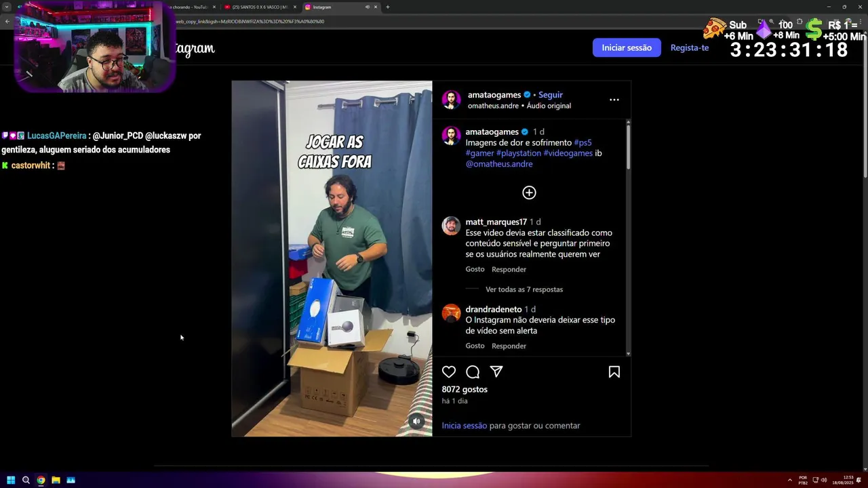This screenshot has height=488, width=868.
Task: Open Windows taskbar search
Action: click(x=26, y=480)
